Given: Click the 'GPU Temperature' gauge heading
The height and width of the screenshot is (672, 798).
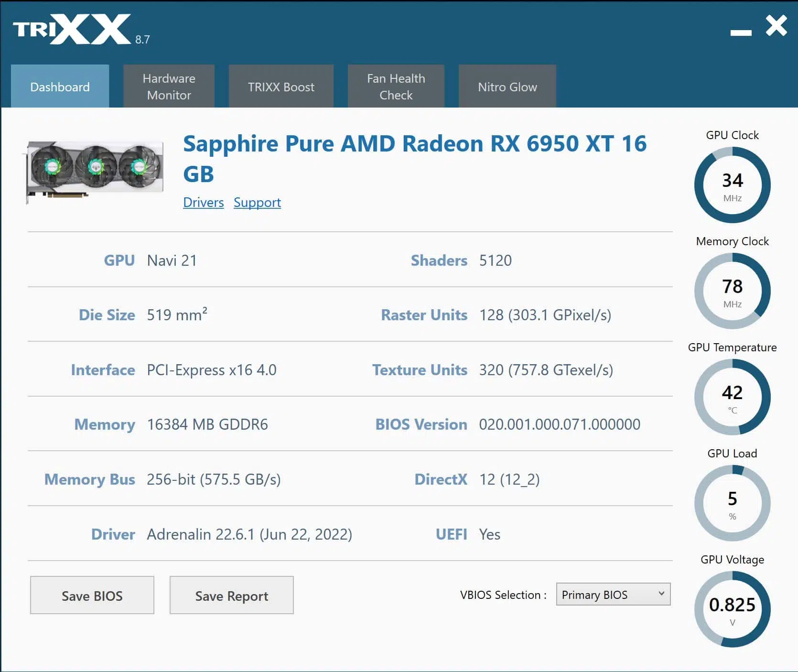Looking at the screenshot, I should click(x=732, y=347).
